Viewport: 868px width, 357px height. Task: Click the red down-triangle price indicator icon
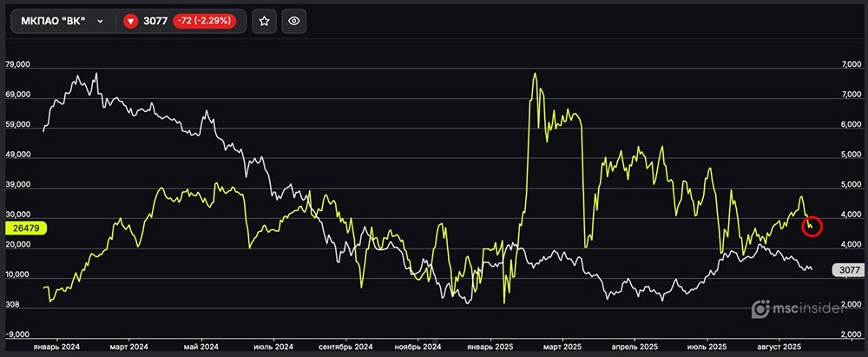[130, 22]
